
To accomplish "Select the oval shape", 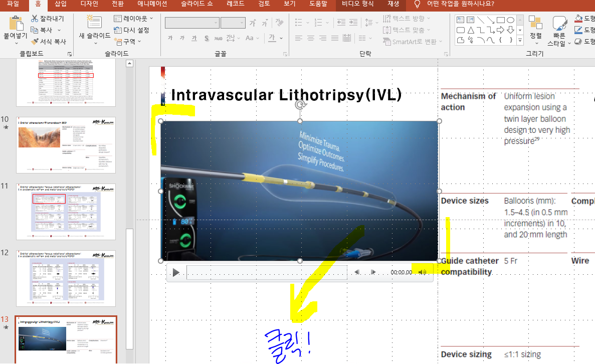I will [510, 20].
